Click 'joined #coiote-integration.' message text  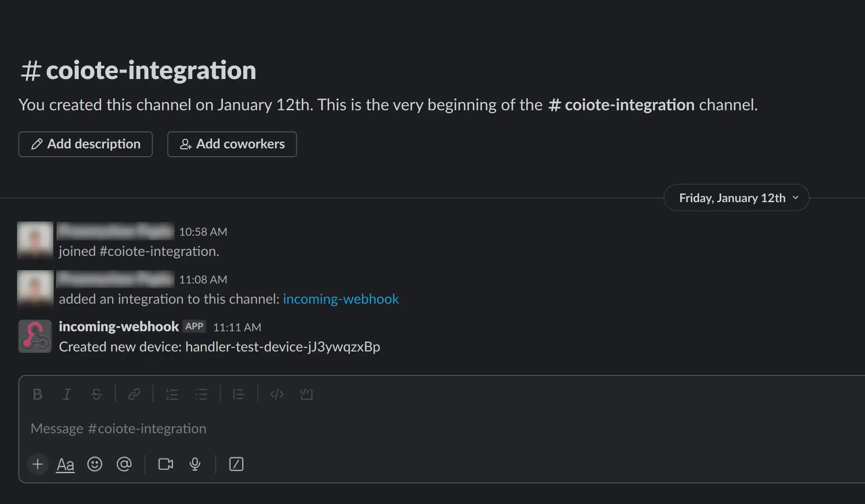[x=139, y=251]
